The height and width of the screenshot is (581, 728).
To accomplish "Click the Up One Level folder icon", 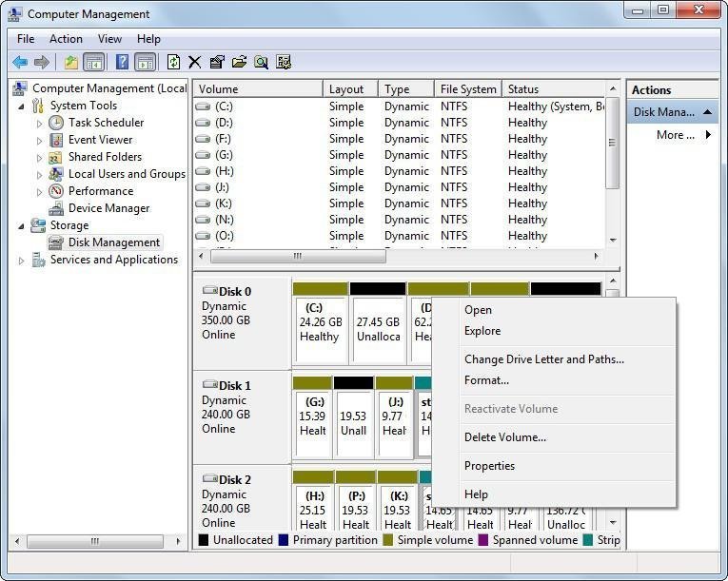I will point(70,63).
